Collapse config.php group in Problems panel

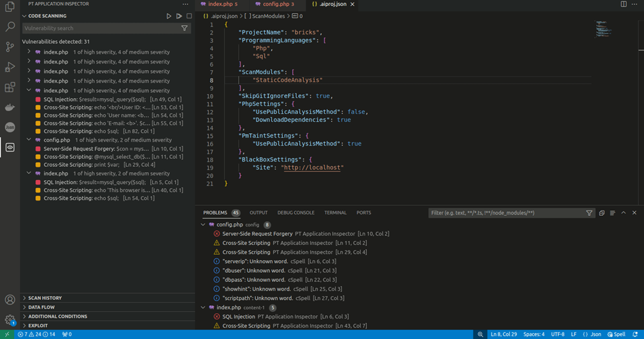tap(204, 225)
